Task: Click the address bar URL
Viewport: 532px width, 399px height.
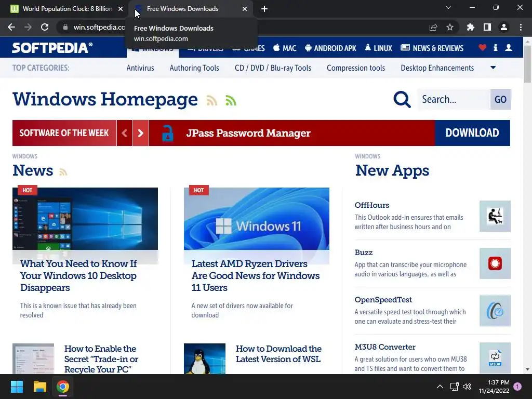Action: 99,27
